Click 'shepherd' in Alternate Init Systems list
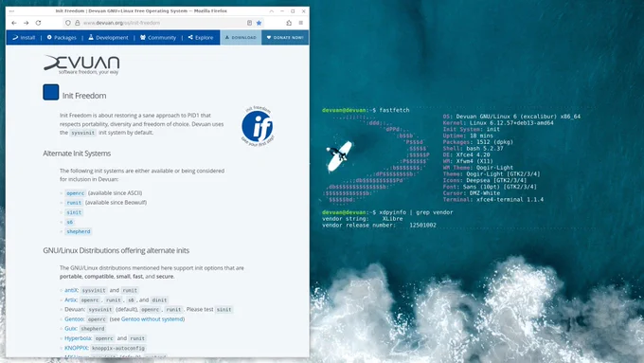This screenshot has width=644, height=363. 79,231
